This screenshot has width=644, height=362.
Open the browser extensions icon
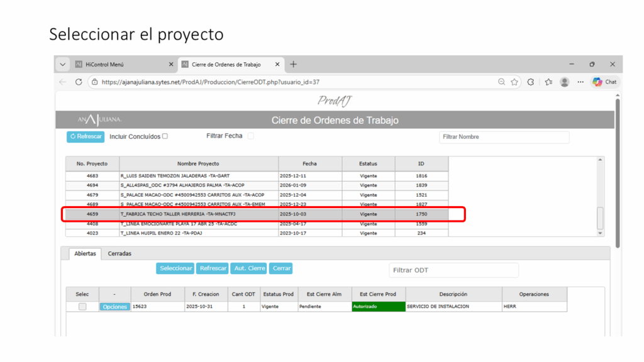[x=531, y=82]
